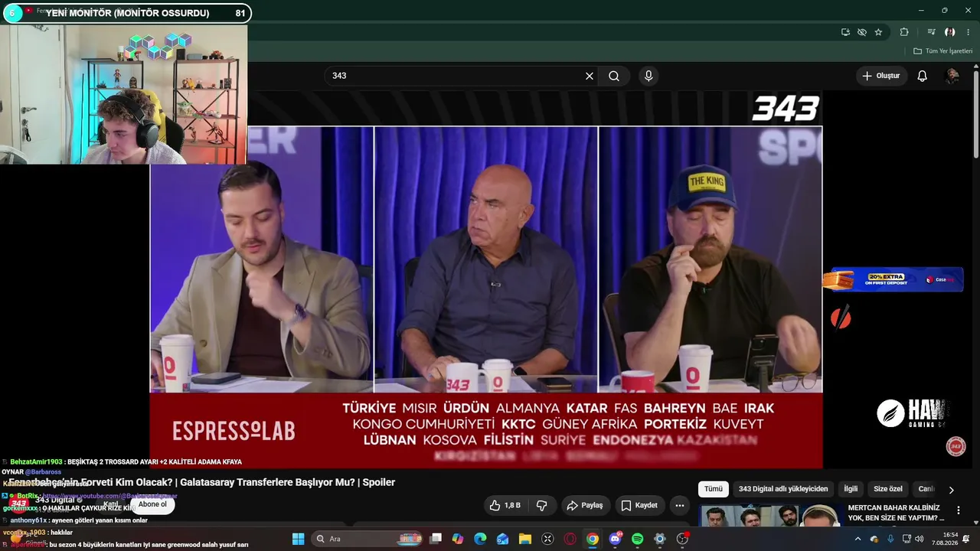The width and height of the screenshot is (980, 551).
Task: Start voice search with microphone icon
Action: point(648,76)
